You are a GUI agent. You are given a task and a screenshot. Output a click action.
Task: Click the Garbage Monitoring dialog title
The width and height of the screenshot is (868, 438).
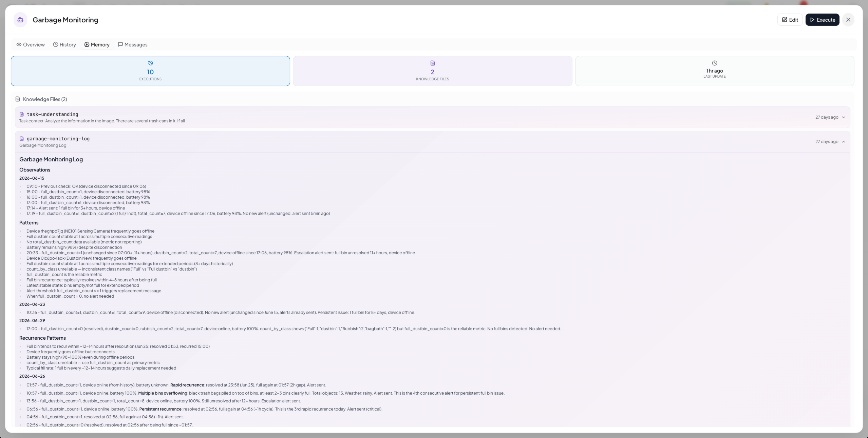click(65, 20)
